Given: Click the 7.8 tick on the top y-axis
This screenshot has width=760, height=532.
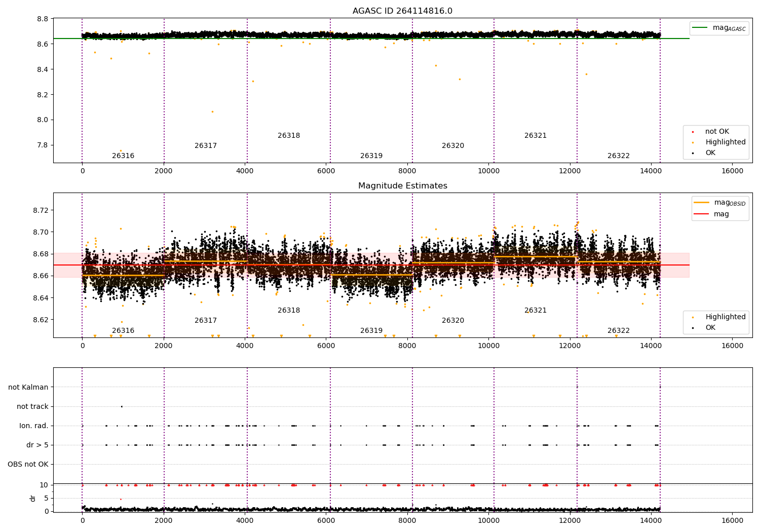Looking at the screenshot, I should coord(43,145).
